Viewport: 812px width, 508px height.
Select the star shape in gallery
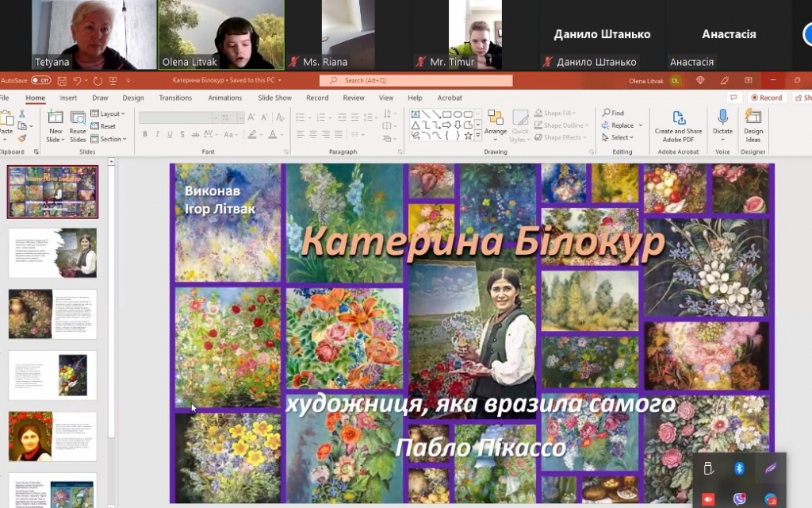point(468,136)
